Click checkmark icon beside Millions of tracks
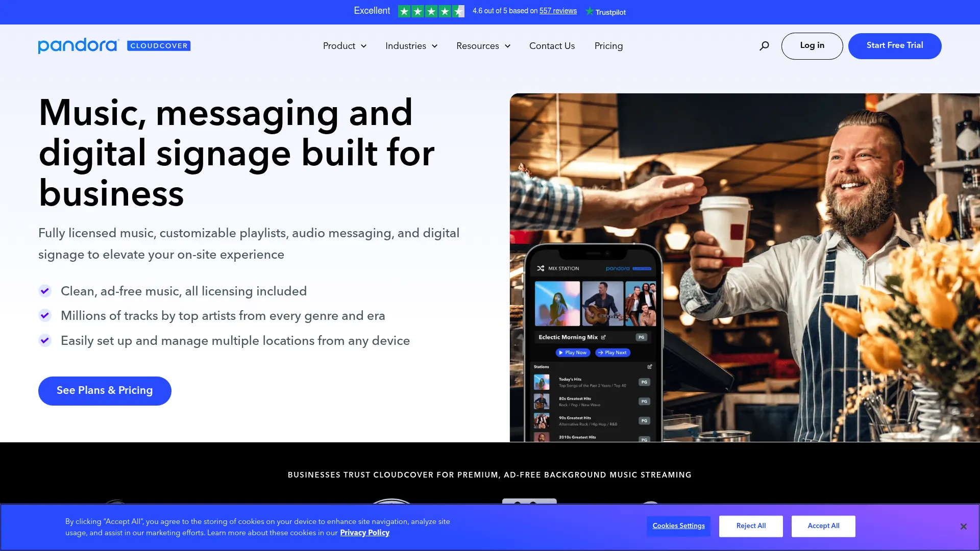The width and height of the screenshot is (980, 551). 45,315
